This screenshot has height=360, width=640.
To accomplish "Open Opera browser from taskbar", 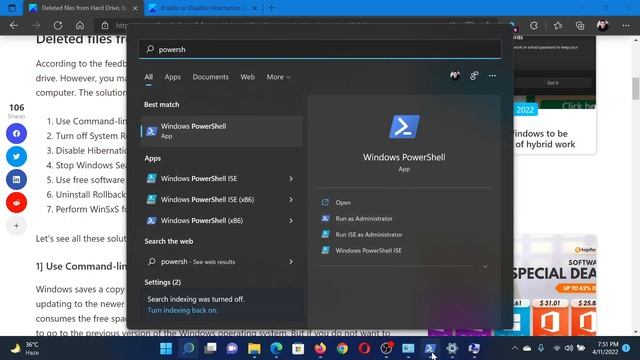I will tap(364, 348).
